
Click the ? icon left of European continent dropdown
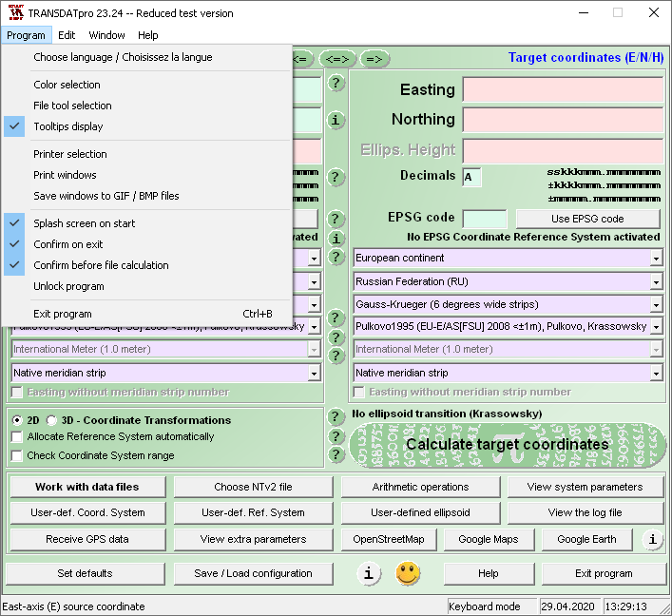pos(336,258)
